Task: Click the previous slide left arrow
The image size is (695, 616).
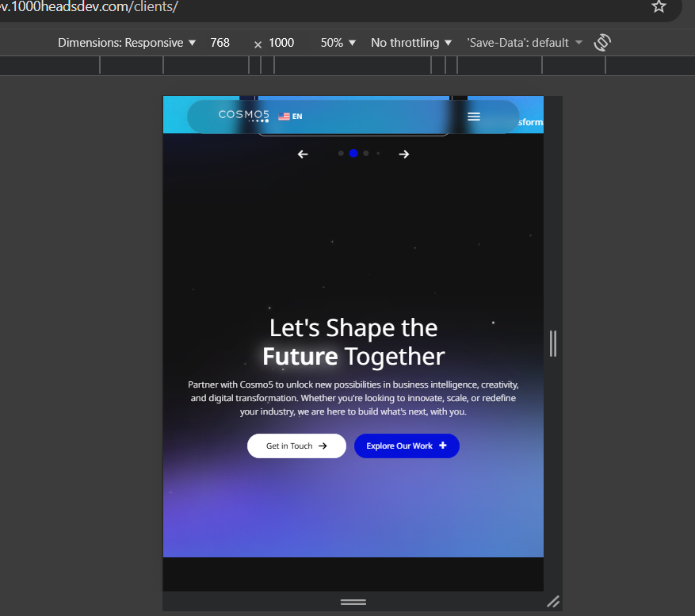Action: pos(303,154)
